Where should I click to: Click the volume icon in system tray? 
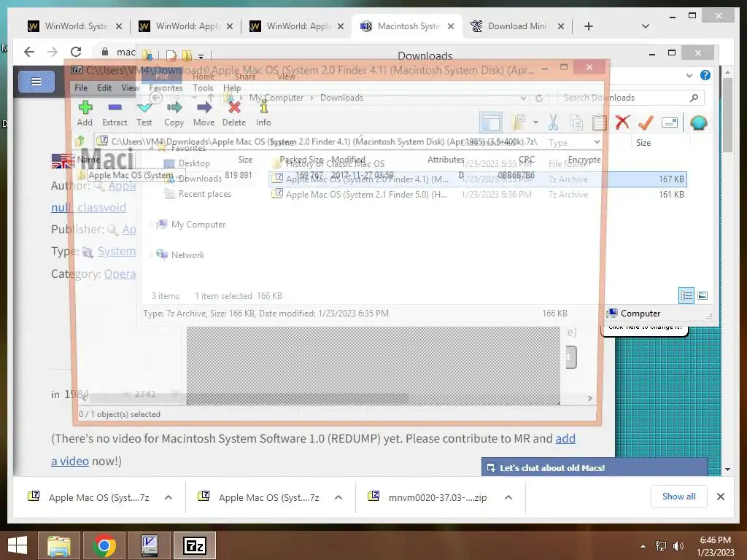point(678,545)
